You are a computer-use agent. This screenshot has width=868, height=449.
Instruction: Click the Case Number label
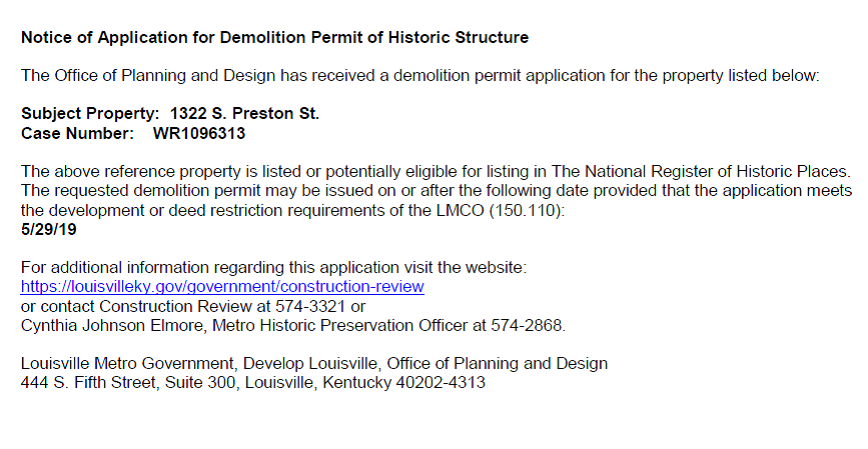77,133
